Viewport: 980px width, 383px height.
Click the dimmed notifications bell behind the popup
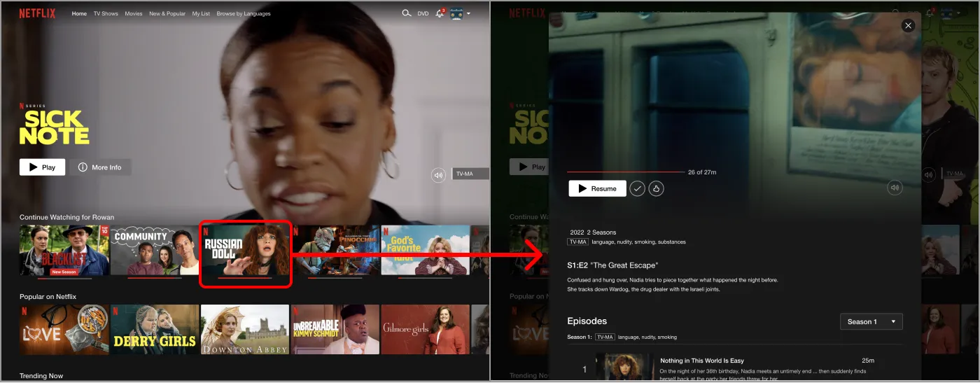tap(930, 13)
